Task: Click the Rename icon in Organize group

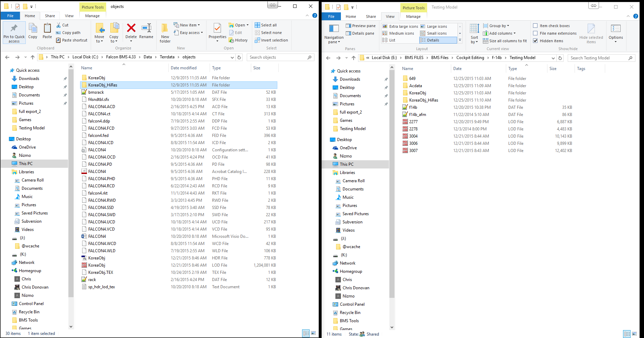Action: [146, 28]
